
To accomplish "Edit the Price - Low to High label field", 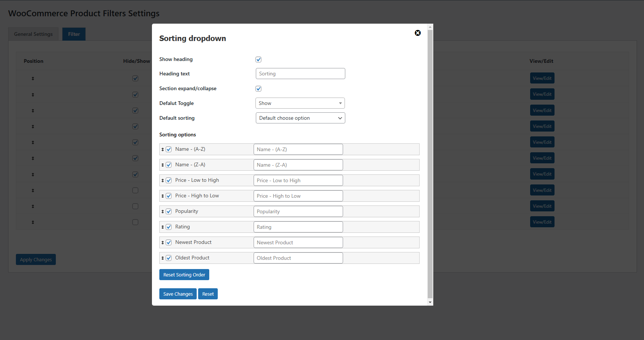I will click(x=298, y=180).
